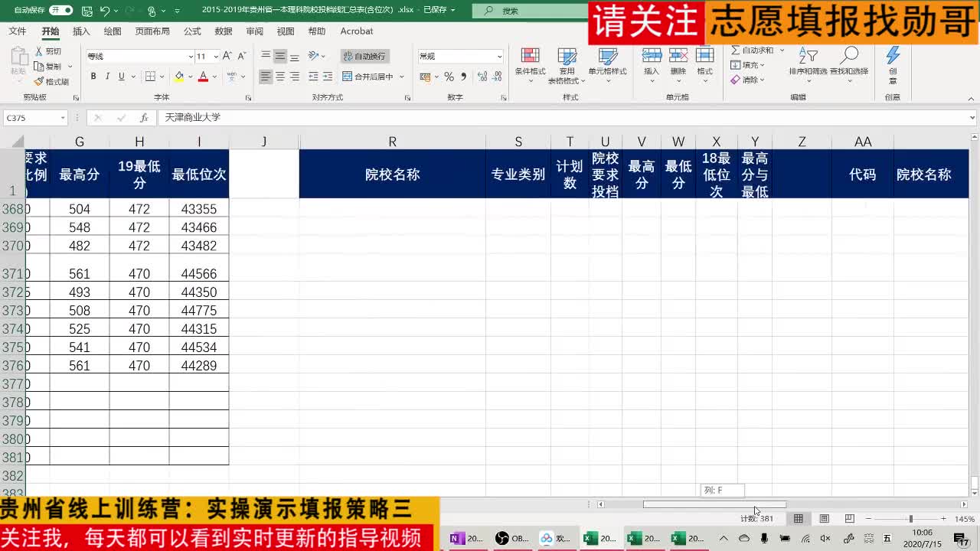This screenshot has height=551, width=980.
Task: Click the text orientation icon
Action: point(313,56)
